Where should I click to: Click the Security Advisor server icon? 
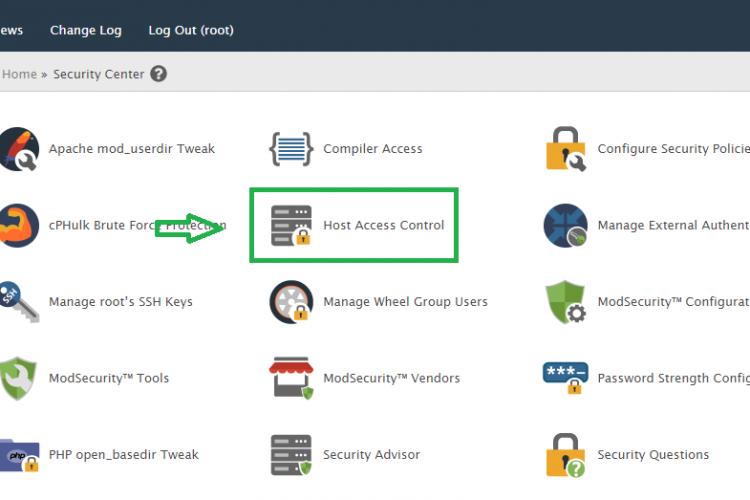tap(291, 455)
